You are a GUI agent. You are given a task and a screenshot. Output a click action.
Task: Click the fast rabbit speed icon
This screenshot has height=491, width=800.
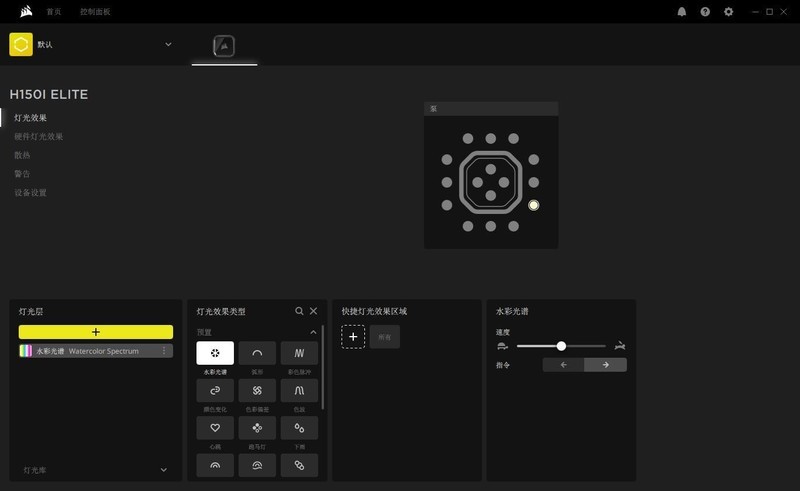point(620,346)
